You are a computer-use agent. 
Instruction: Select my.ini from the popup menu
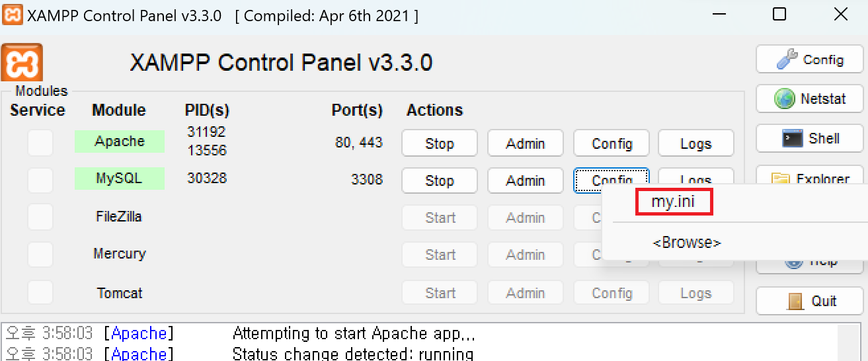point(673,202)
